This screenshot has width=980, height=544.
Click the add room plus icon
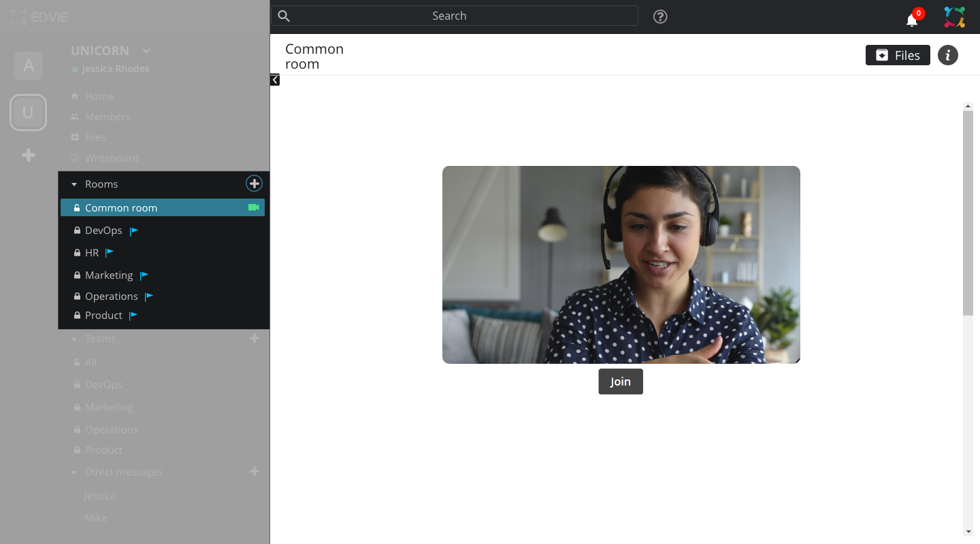point(254,184)
